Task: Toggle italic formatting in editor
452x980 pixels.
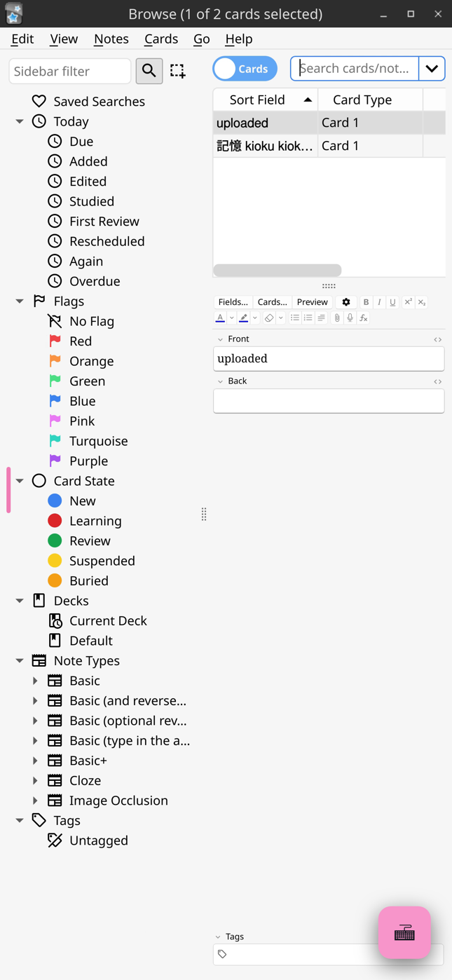Action: pyautogui.click(x=379, y=302)
